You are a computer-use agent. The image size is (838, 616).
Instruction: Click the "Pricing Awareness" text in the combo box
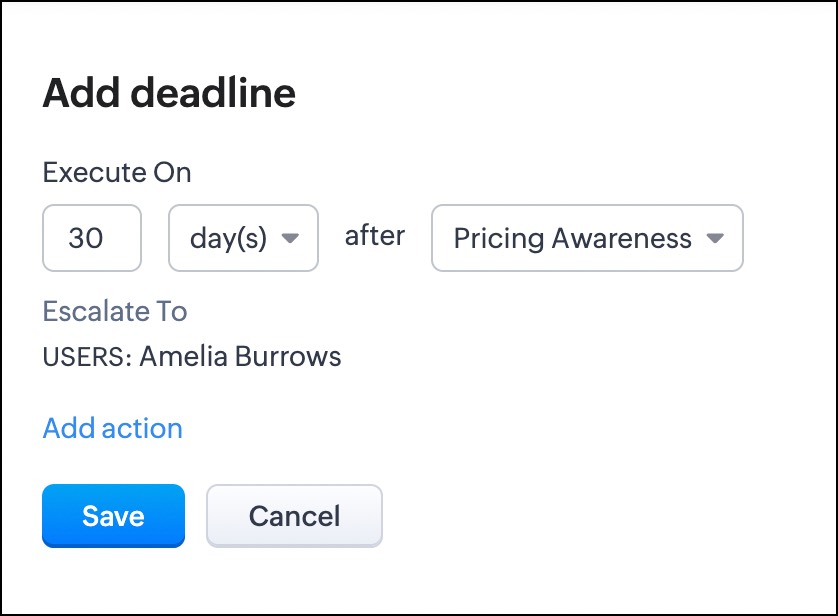click(x=572, y=238)
